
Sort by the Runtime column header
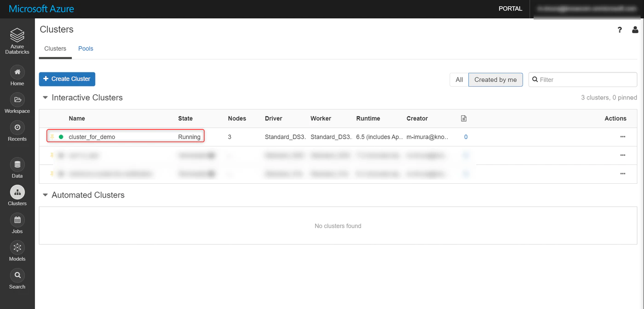click(368, 118)
